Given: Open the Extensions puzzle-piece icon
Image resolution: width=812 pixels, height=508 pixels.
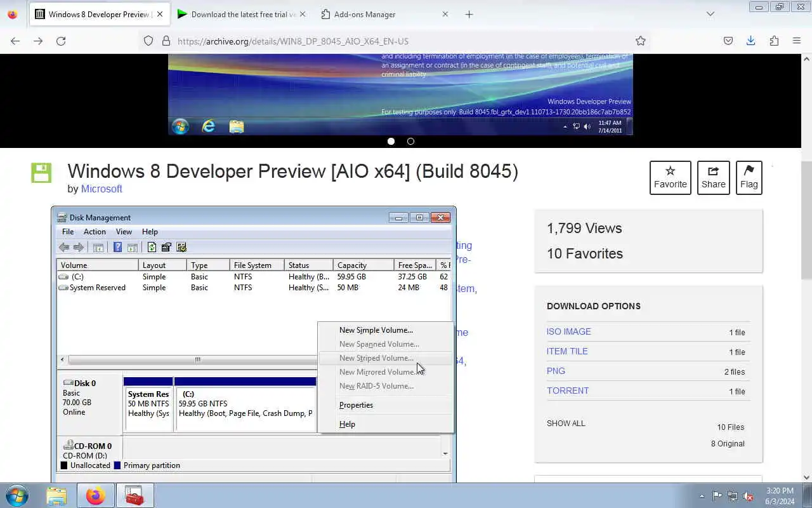Looking at the screenshot, I should point(774,41).
